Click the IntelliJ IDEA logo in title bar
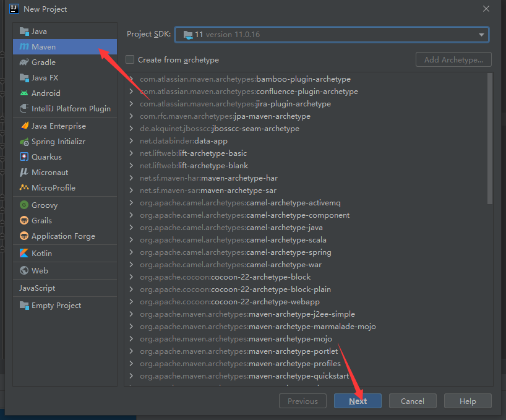Viewport: 506px width, 420px height. click(14, 9)
